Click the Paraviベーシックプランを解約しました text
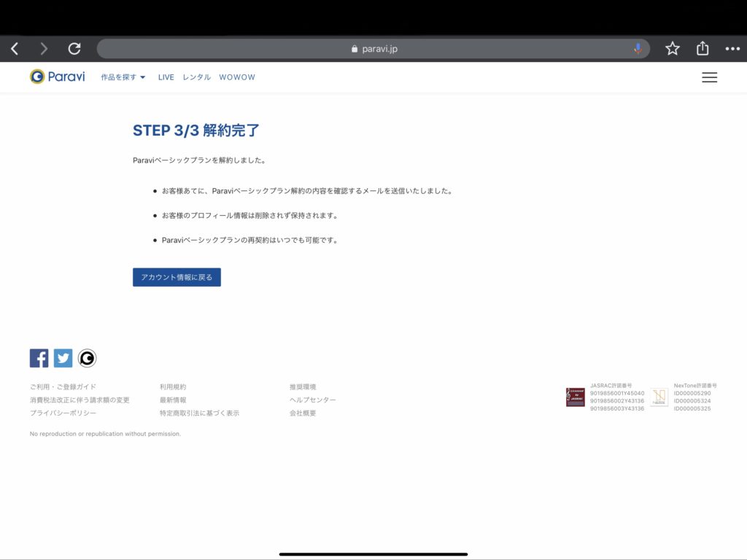Screen dimensions: 747x560 tap(199, 160)
